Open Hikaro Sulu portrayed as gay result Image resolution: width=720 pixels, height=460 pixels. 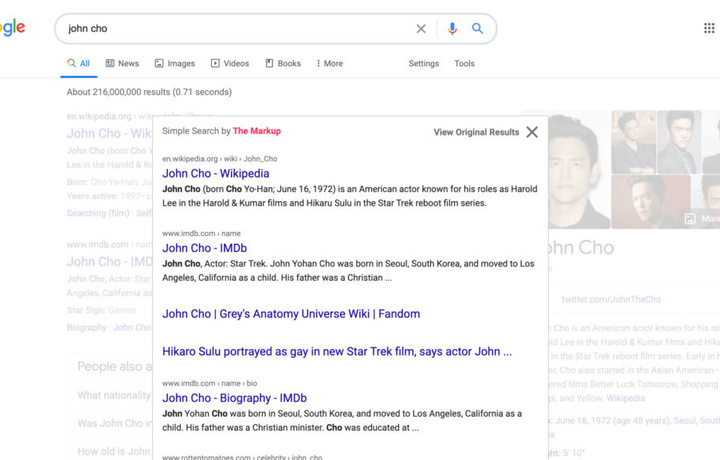pos(337,352)
